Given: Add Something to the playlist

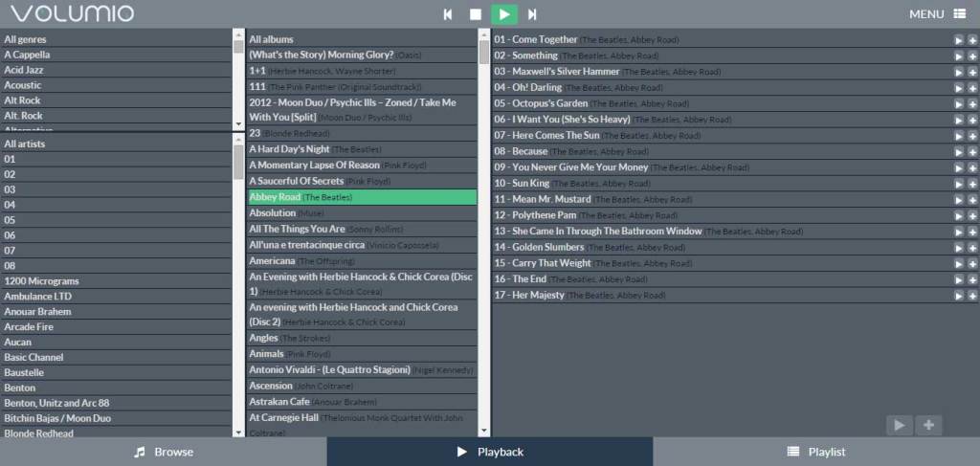Looking at the screenshot, I should (x=972, y=56).
